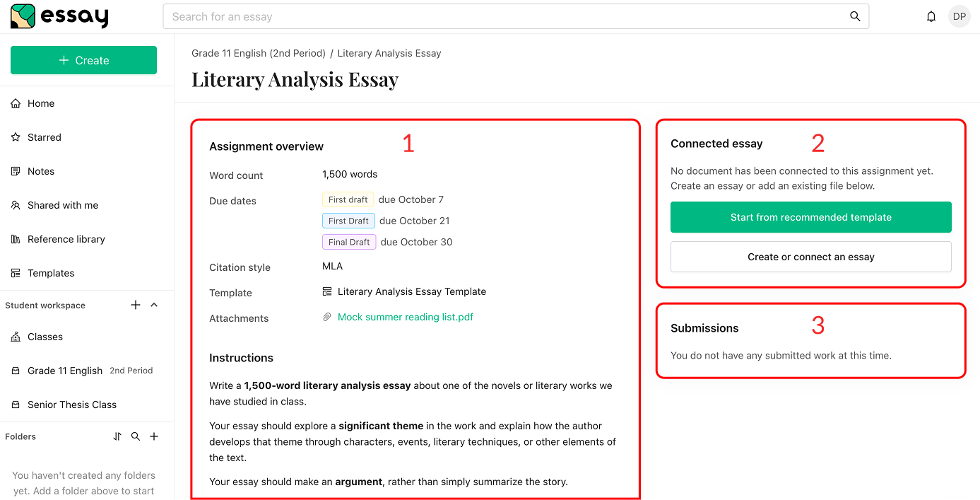Click the "Connected essay" heading
The image size is (980, 500).
pos(716,144)
